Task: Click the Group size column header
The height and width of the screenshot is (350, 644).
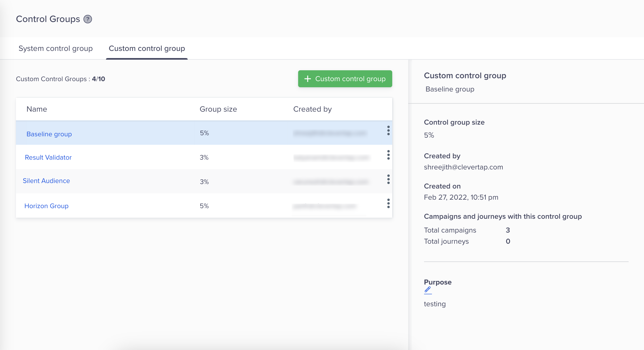Action: [218, 109]
